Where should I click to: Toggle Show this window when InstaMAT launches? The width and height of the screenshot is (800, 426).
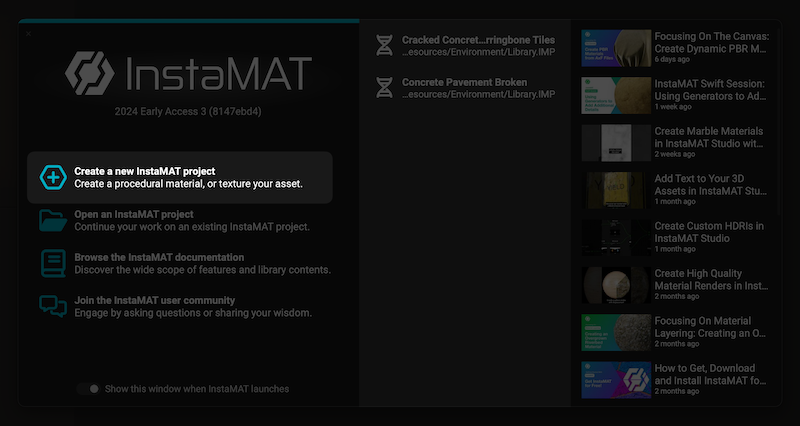[x=89, y=389]
